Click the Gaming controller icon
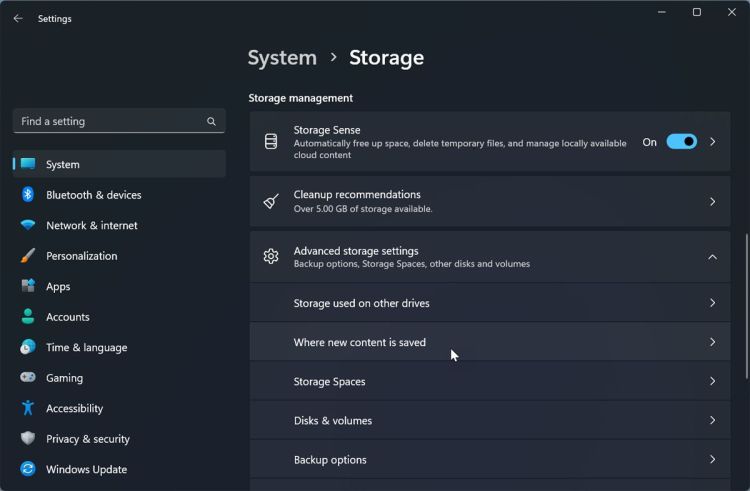Screen dimensions: 750x491 pyautogui.click(x=28, y=378)
